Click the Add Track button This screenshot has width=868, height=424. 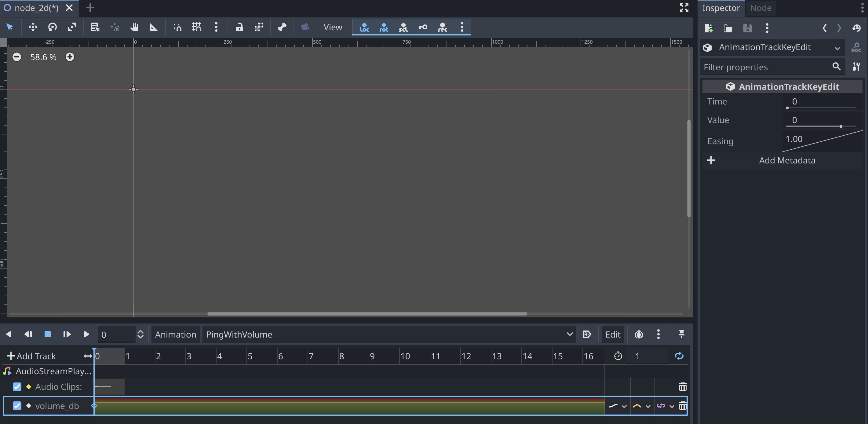[x=31, y=356]
